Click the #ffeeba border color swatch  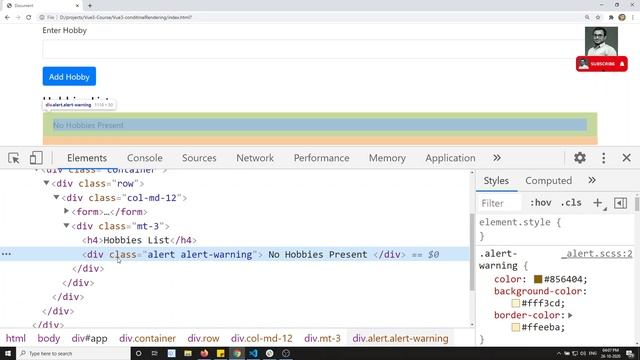coord(516,327)
